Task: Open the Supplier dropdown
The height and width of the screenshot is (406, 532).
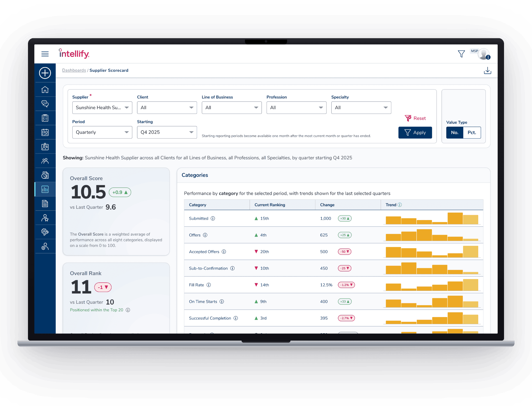Action: (x=102, y=108)
